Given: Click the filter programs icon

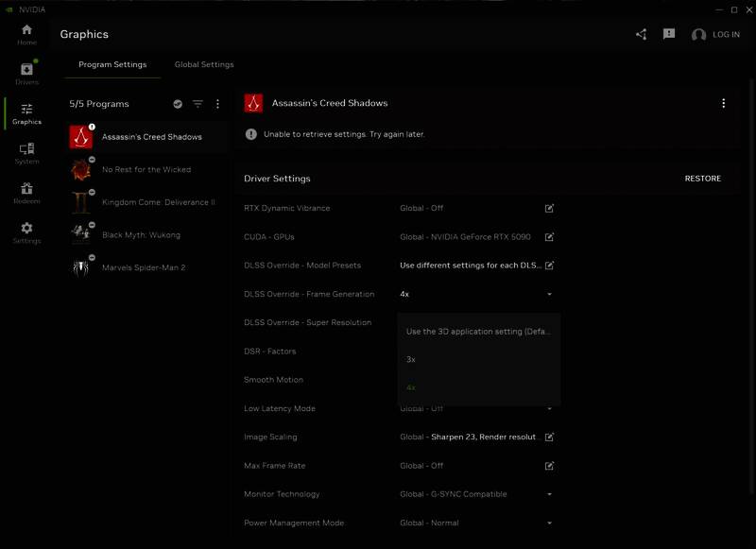Looking at the screenshot, I should coord(198,104).
